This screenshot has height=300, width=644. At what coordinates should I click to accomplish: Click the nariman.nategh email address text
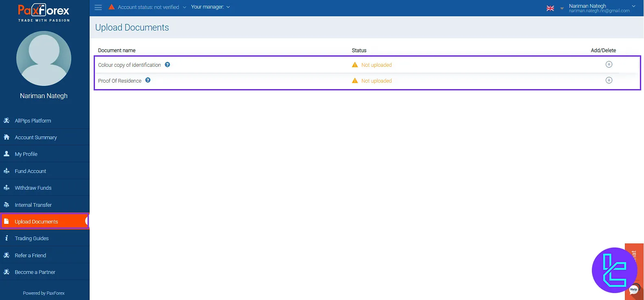(x=599, y=11)
